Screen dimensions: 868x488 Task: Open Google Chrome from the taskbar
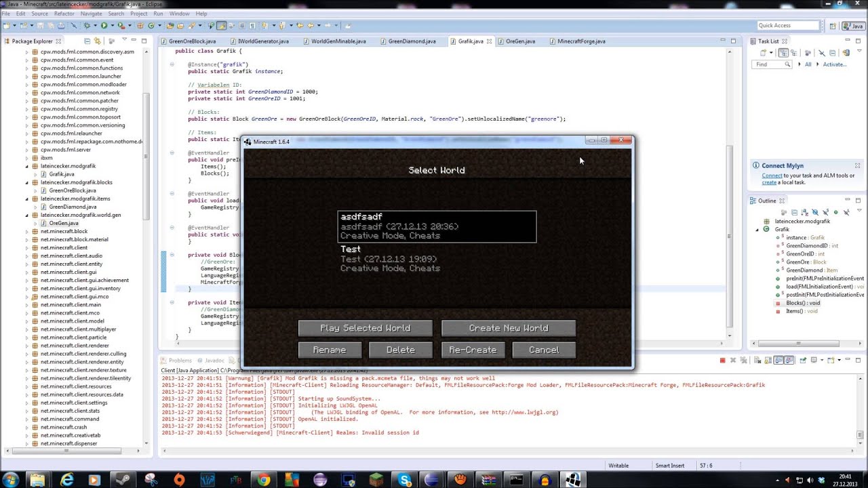pyautogui.click(x=263, y=480)
